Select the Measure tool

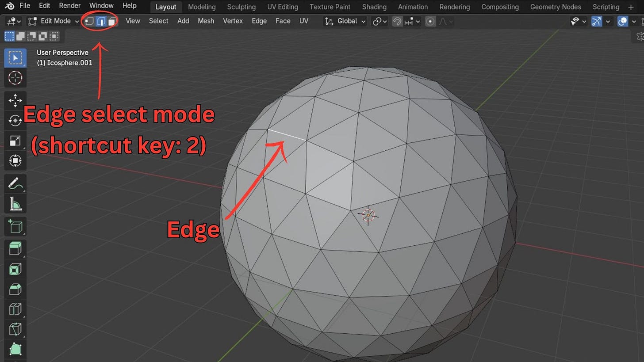click(15, 204)
